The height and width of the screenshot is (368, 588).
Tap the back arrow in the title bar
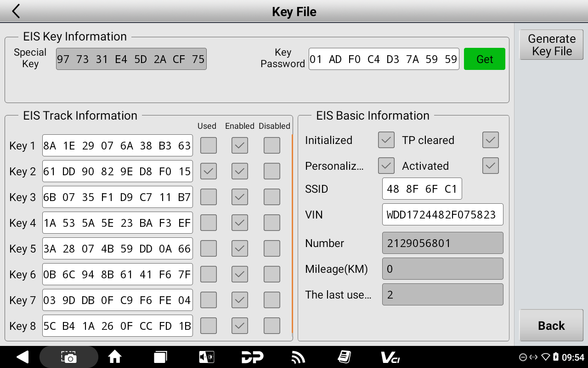click(x=16, y=11)
